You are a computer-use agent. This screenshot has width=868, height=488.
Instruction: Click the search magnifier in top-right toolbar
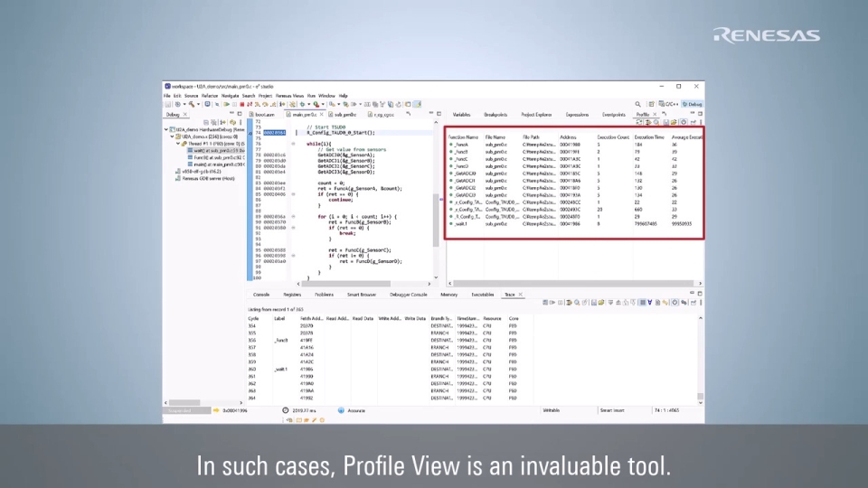638,104
